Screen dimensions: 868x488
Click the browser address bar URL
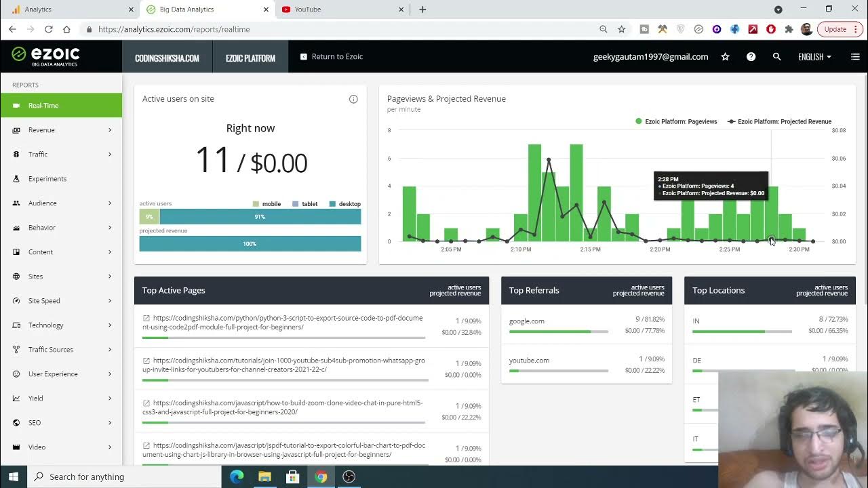coord(339,29)
